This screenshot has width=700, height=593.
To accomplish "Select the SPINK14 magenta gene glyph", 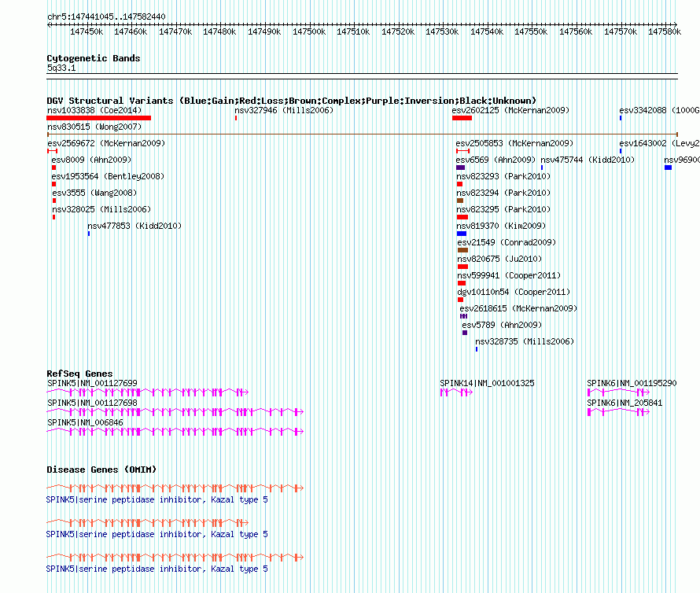I will coord(456,392).
